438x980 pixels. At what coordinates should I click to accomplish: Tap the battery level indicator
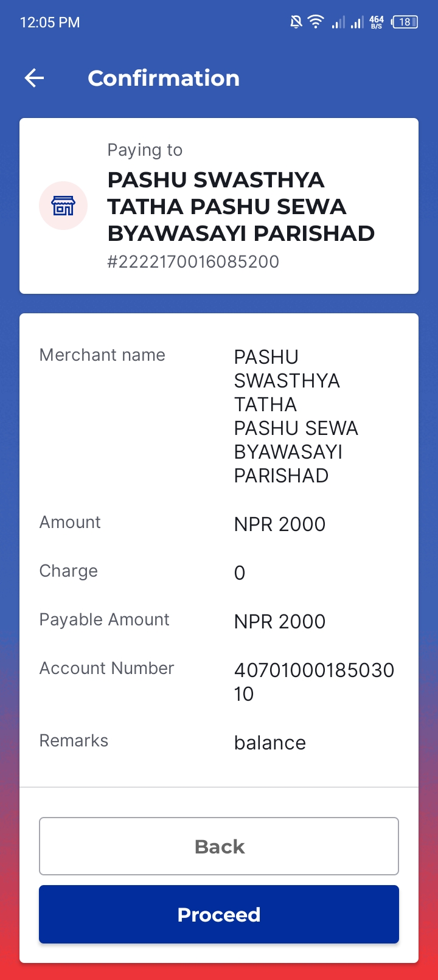click(405, 23)
